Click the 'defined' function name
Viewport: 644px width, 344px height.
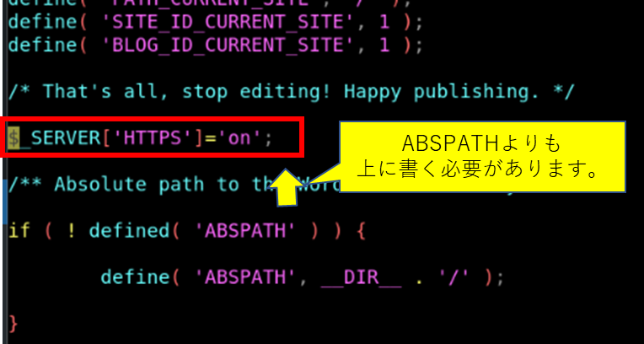click(129, 230)
